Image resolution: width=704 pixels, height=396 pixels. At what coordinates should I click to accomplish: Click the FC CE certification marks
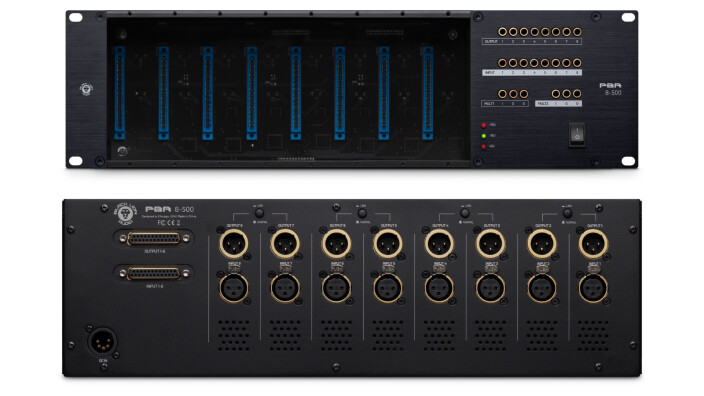click(x=168, y=223)
